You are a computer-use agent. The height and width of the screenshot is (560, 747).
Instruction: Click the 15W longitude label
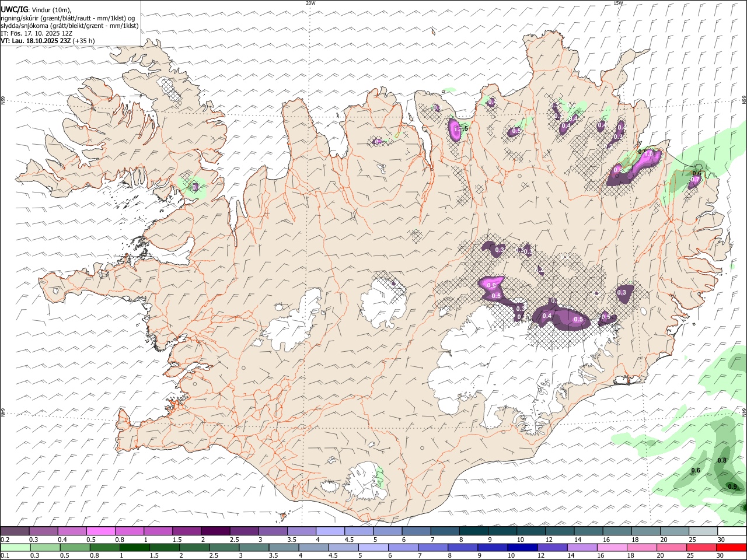point(618,3)
